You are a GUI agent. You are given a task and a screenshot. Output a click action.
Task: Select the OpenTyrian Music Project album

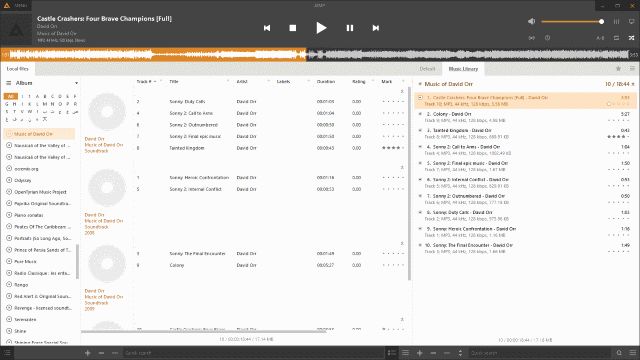(39, 192)
